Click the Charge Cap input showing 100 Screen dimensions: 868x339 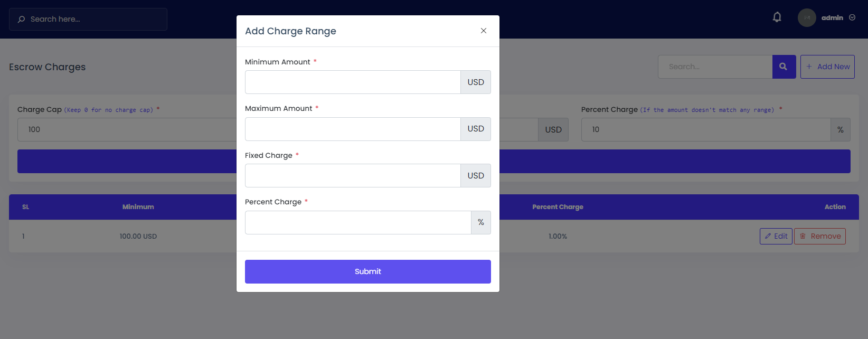pos(127,129)
